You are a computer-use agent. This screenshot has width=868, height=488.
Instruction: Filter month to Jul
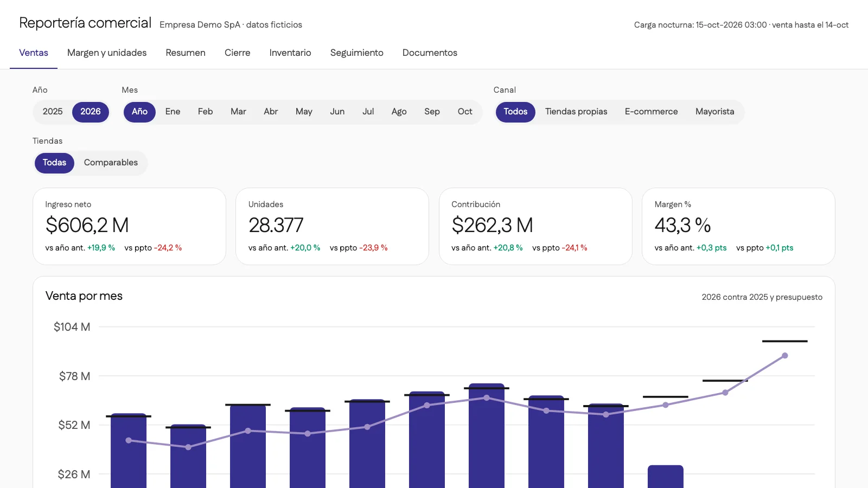click(x=368, y=112)
